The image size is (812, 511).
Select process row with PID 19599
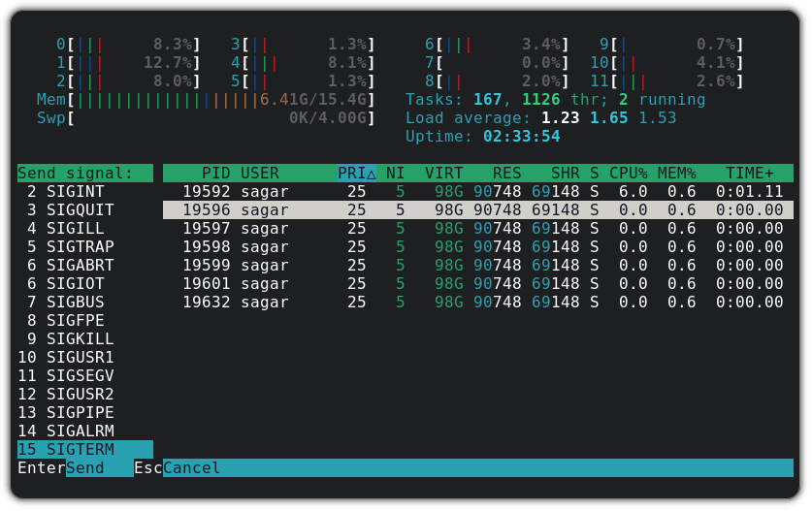pyautogui.click(x=477, y=266)
